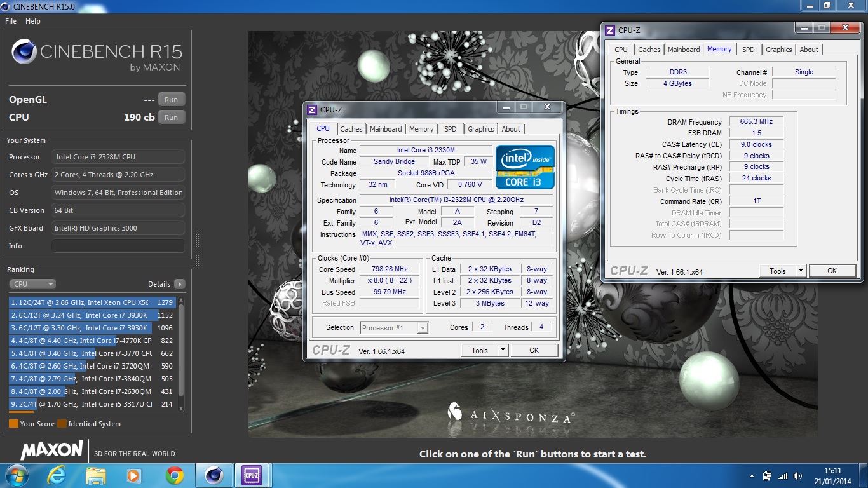Run the CPU benchmark
The height and width of the screenshot is (488, 868).
click(172, 118)
